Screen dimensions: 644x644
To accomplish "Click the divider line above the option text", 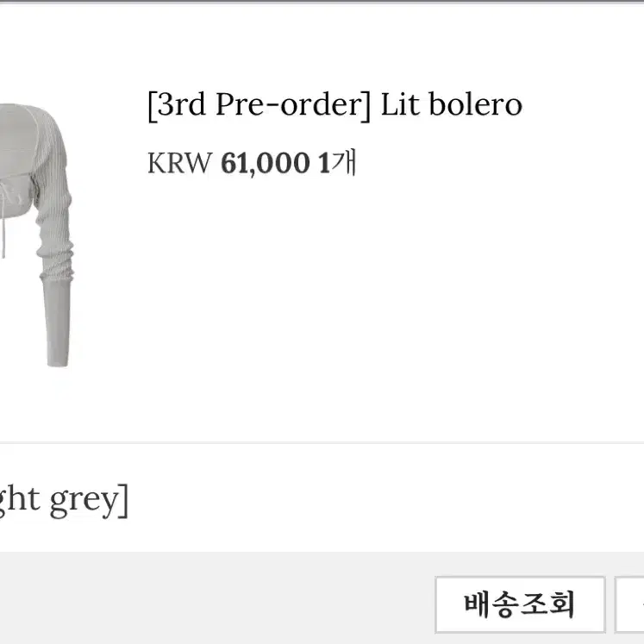I will (x=322, y=443).
